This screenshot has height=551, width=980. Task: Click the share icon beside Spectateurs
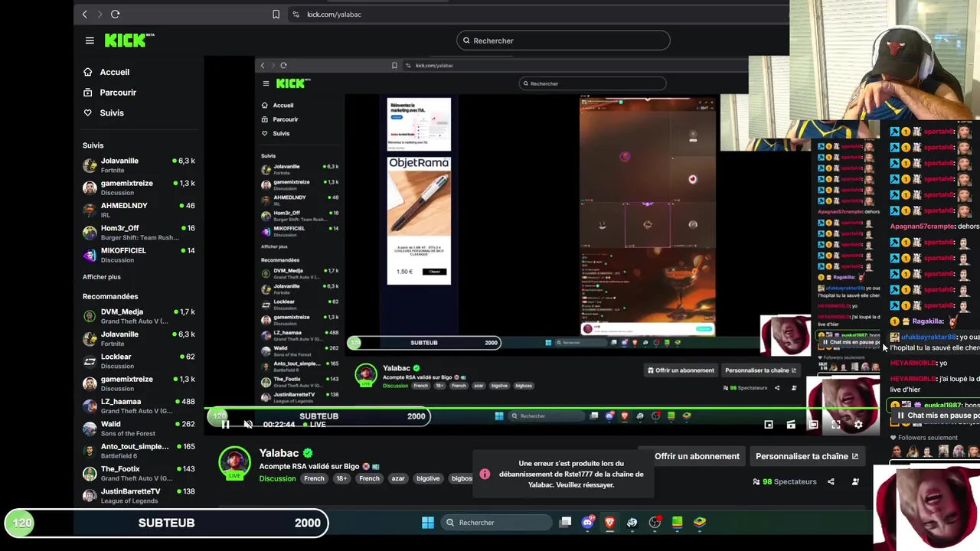(831, 482)
